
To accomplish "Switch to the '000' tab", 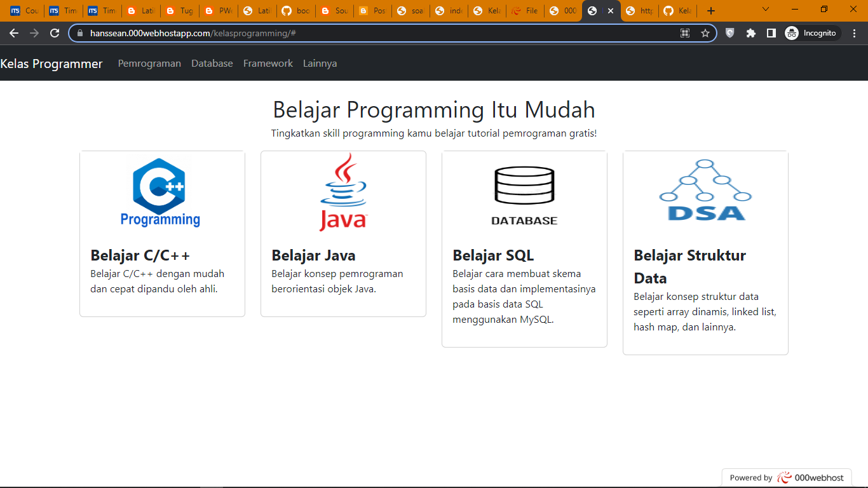I will [x=563, y=11].
